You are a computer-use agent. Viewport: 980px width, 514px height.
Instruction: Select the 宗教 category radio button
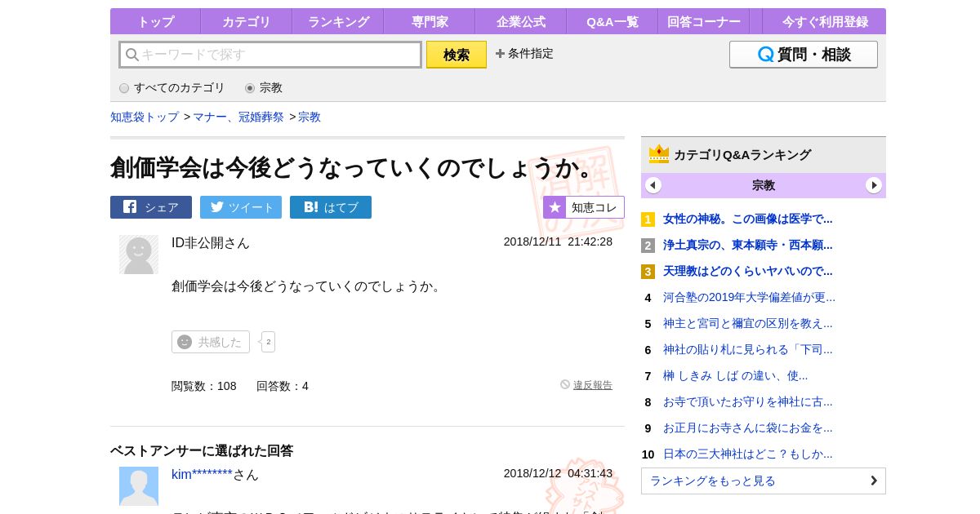point(250,88)
